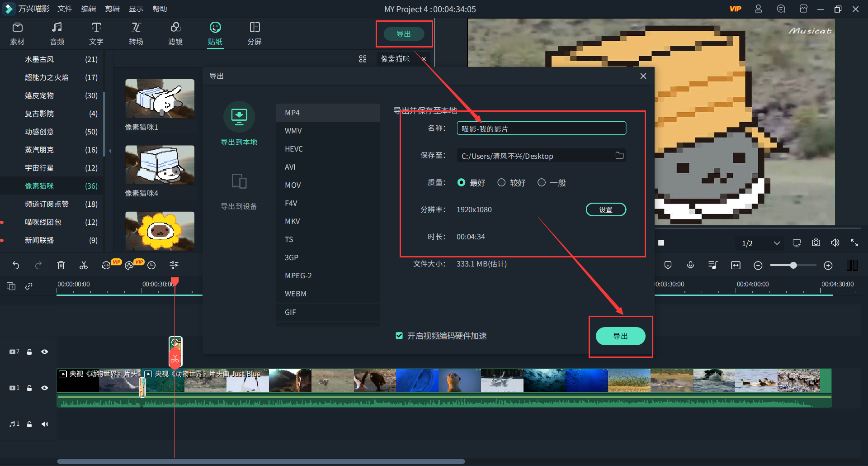Click the undo arrow icon
This screenshot has height=466, width=868.
[16, 265]
